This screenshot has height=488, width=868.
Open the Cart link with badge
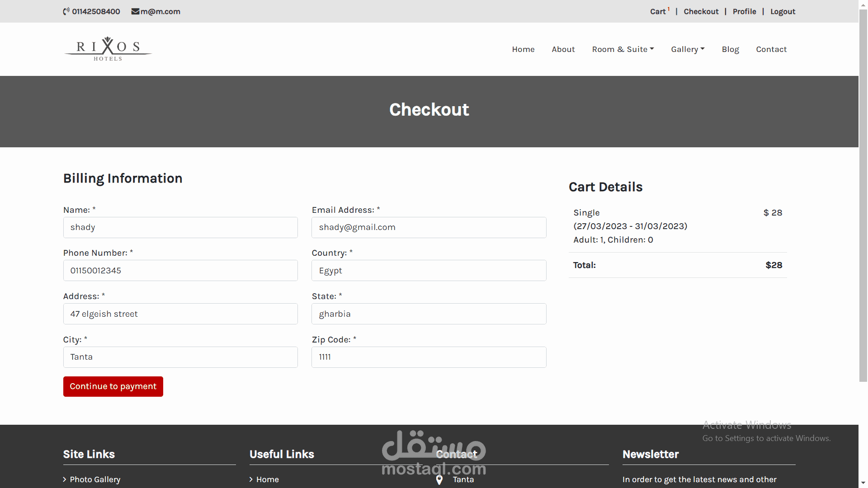click(x=658, y=12)
